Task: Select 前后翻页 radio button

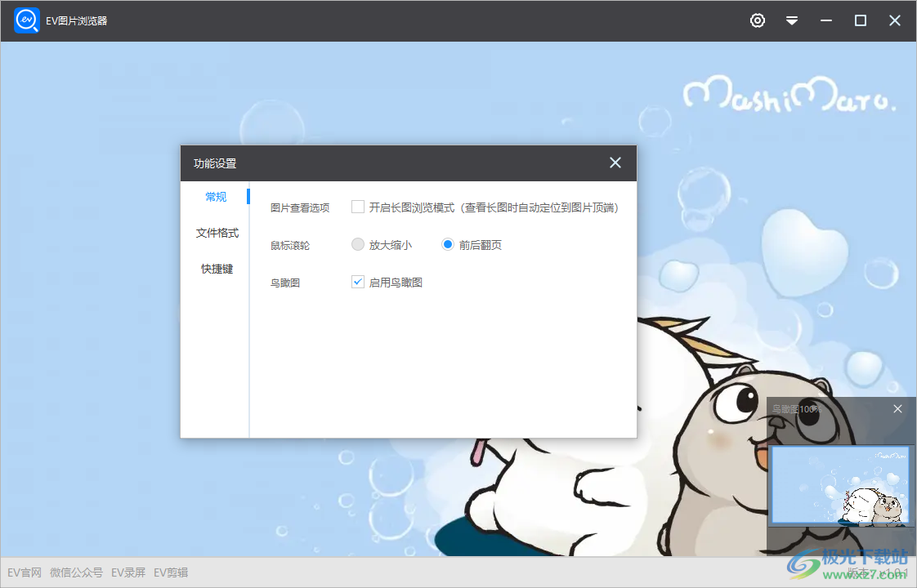Action: tap(447, 244)
